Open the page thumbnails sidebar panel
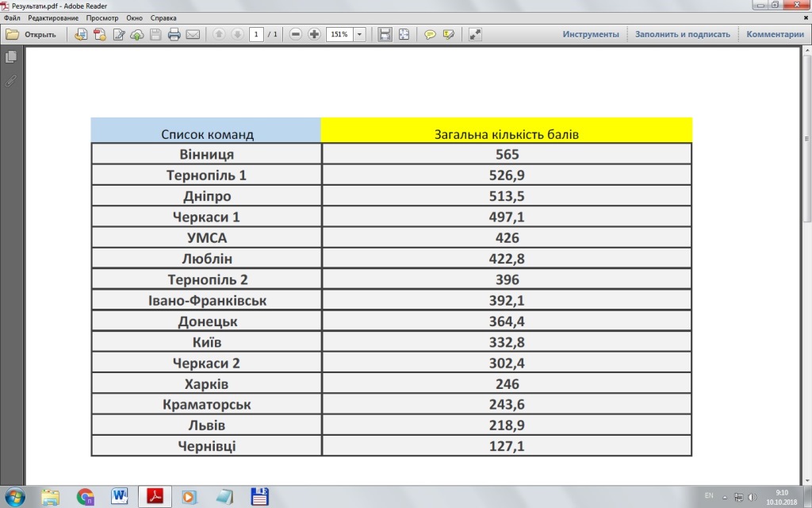The width and height of the screenshot is (812, 508). click(x=11, y=57)
